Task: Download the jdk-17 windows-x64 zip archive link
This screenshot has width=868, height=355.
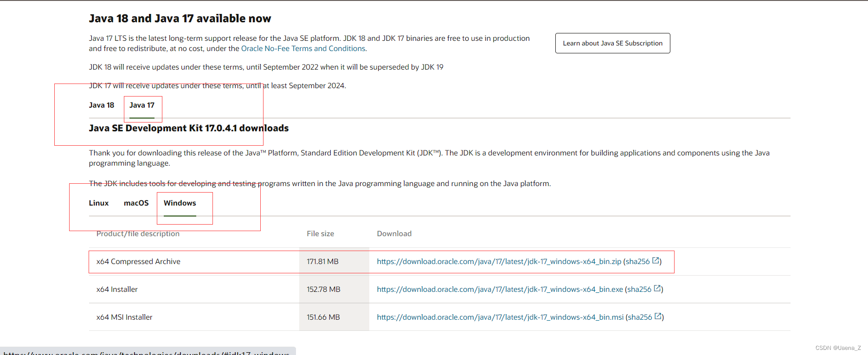Action: click(x=499, y=262)
